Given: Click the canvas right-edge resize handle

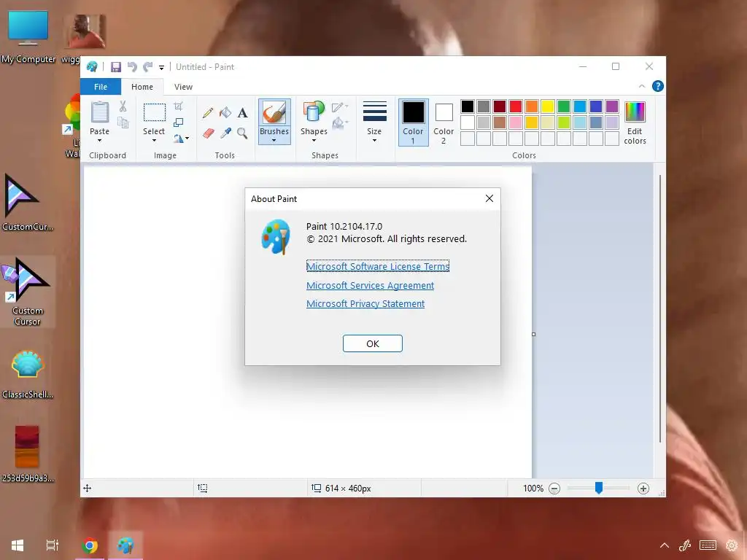Looking at the screenshot, I should (533, 334).
